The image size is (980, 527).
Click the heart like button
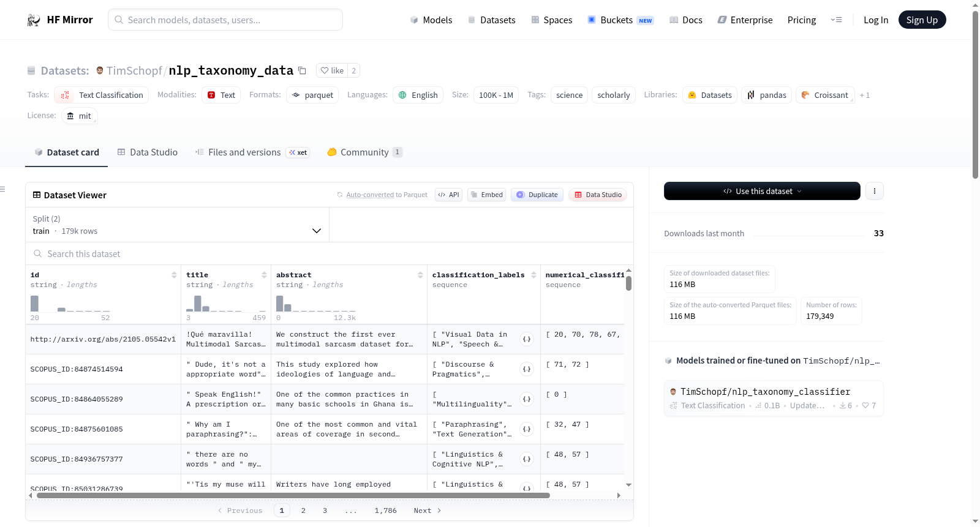332,70
